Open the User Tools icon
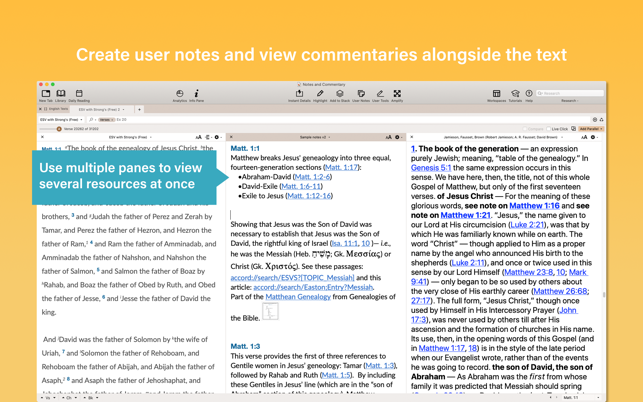 [x=380, y=94]
